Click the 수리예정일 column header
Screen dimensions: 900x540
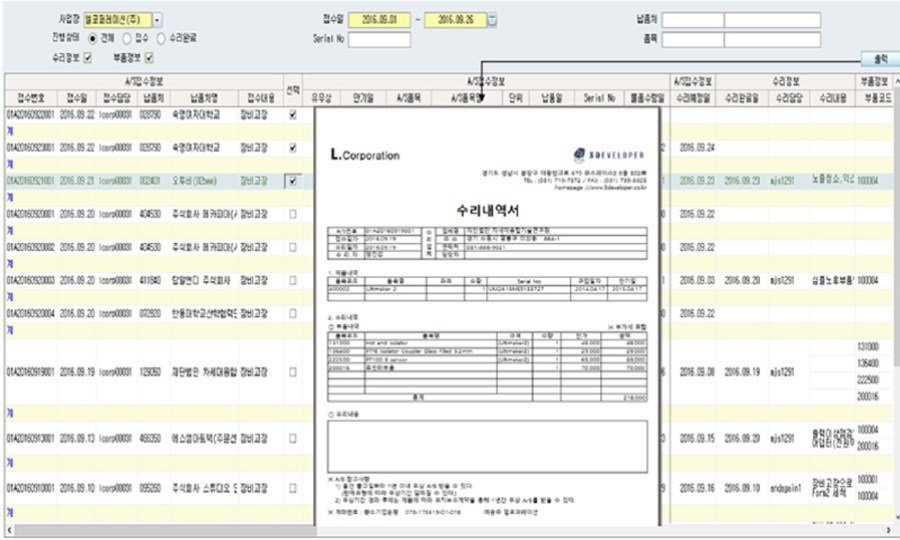[693, 98]
